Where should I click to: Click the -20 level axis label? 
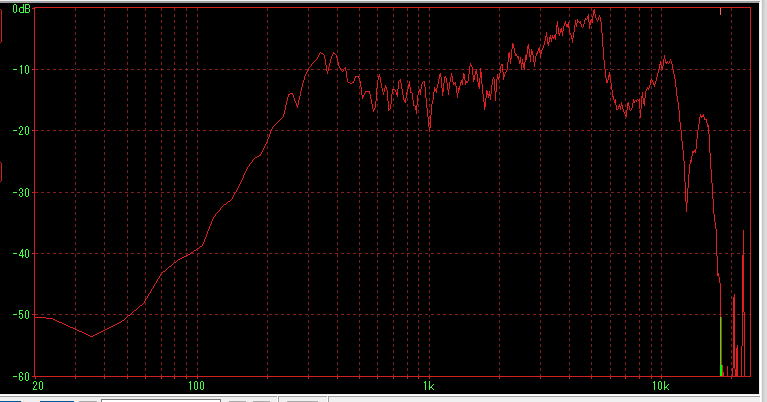[21, 131]
